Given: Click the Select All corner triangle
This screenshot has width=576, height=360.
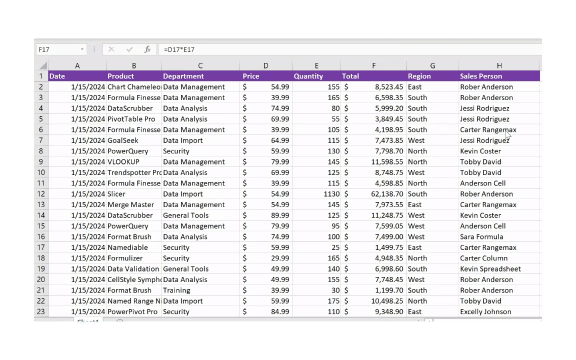Looking at the screenshot, I should pos(43,65).
